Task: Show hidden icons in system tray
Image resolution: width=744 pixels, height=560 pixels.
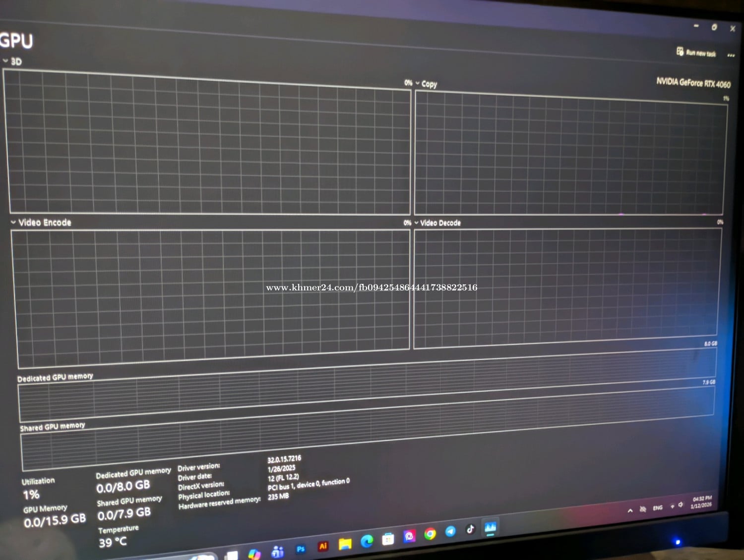Action: 630,510
